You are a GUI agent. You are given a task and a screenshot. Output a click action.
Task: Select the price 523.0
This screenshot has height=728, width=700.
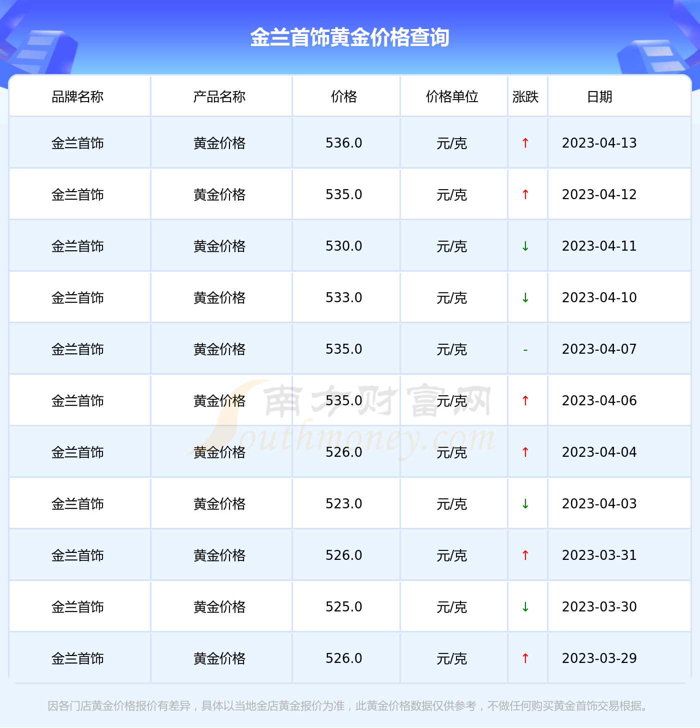tap(344, 504)
